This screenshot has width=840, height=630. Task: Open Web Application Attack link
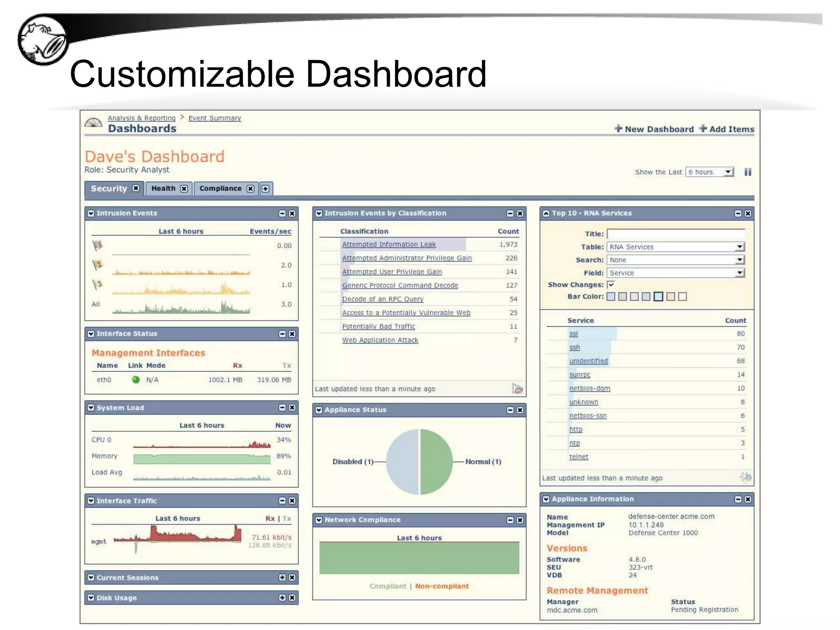pyautogui.click(x=380, y=340)
